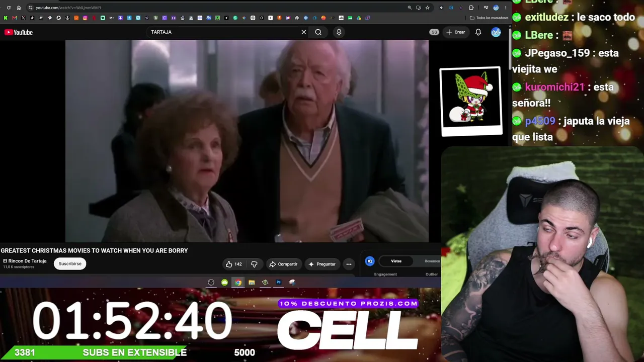Open YouTube notifications bell
Viewport: 644px width, 362px height.
[x=478, y=32]
